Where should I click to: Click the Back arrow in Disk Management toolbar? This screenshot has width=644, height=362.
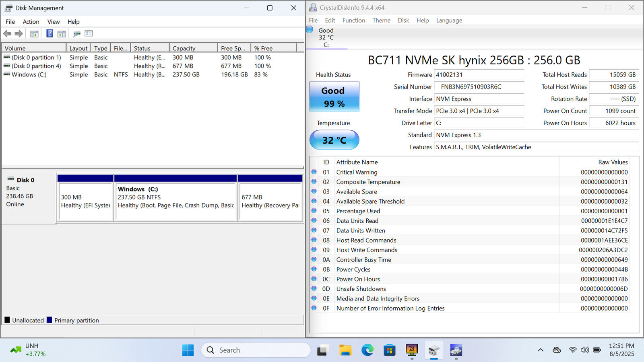7,34
